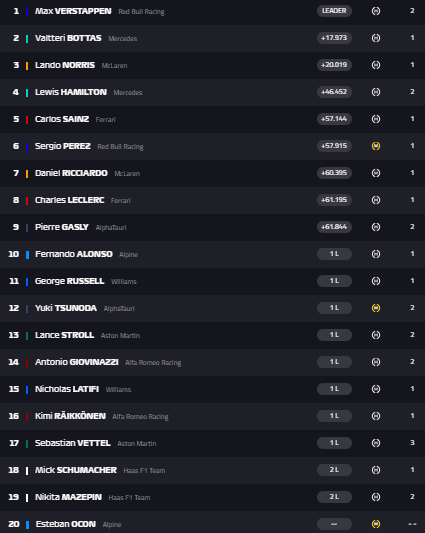Screen dimensions: 425x533
Task: Click the +61.844 gap badge for Gasly
Action: (x=334, y=227)
